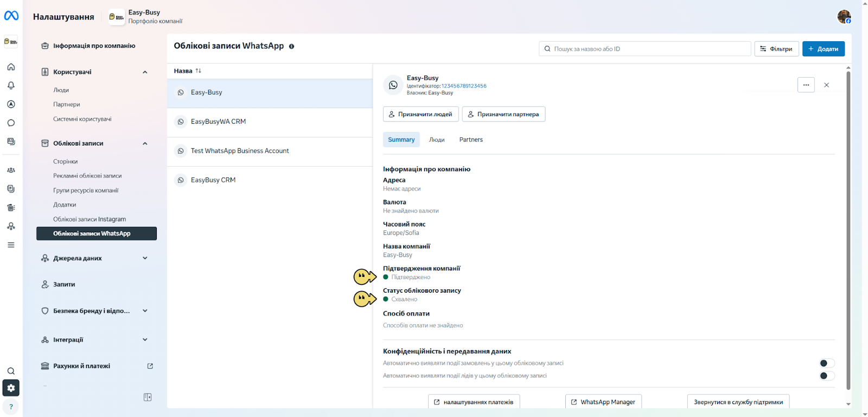Collapse the settings sidebar panel icon
The width and height of the screenshot is (868, 417).
click(148, 397)
